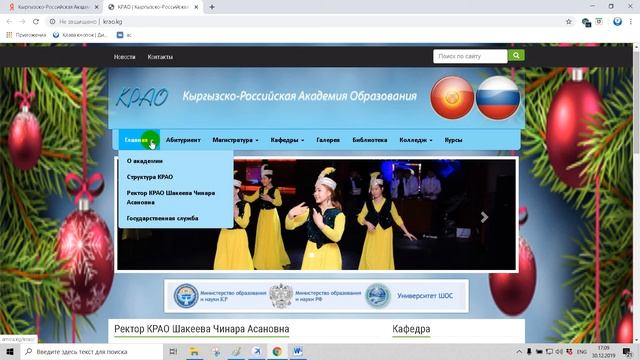Switch to Chrome on the taskbar
640x360 pixels.
[277, 351]
